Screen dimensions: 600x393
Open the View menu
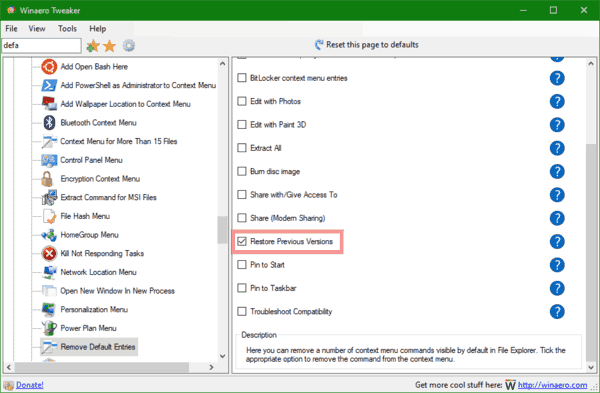click(37, 29)
